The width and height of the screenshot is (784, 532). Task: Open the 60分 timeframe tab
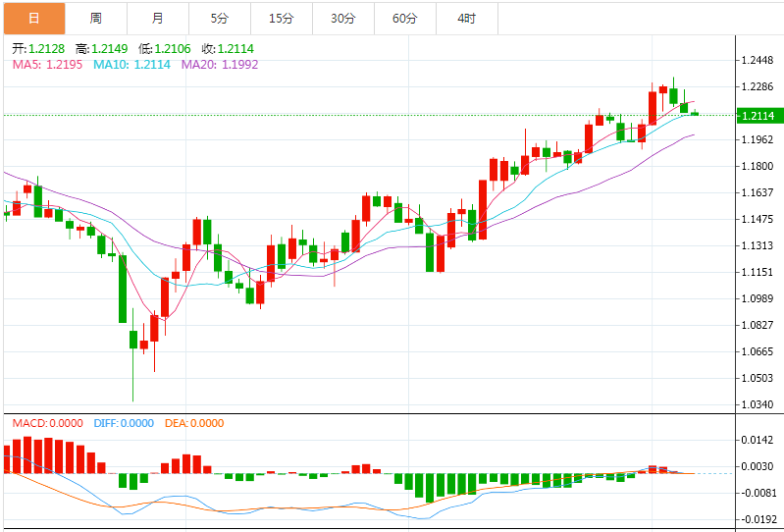405,19
